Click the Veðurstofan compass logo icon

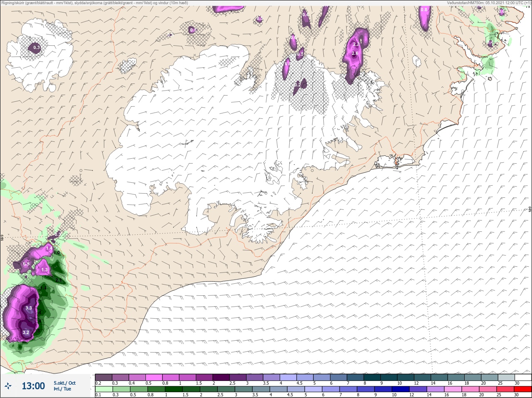(x=8, y=386)
